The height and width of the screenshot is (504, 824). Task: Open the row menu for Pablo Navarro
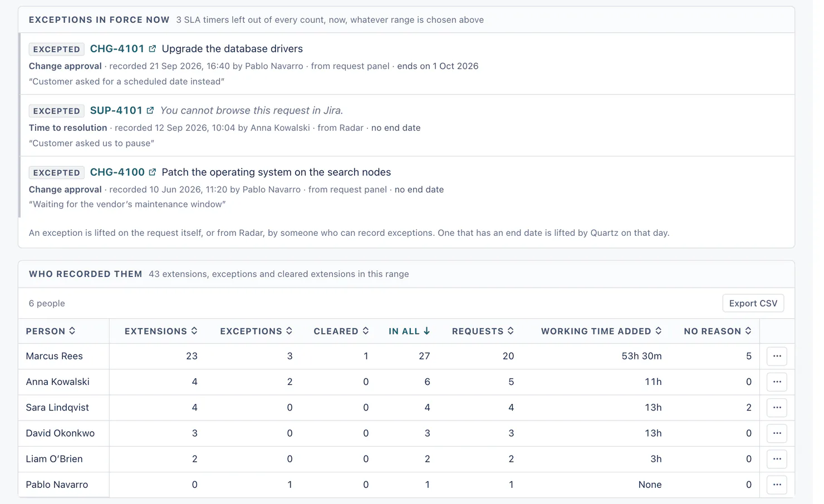[x=777, y=485]
